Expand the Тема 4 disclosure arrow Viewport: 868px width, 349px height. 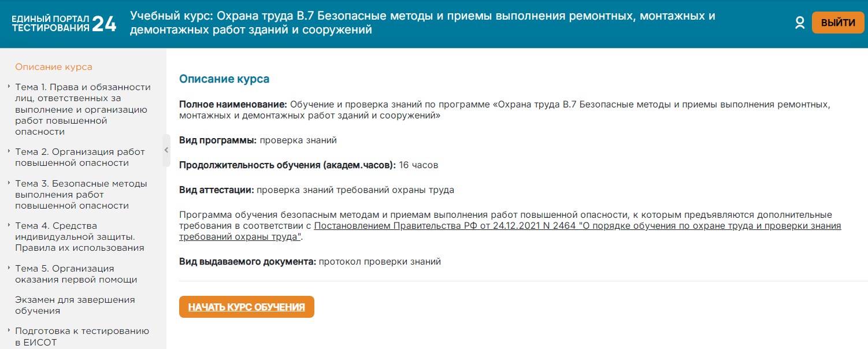click(9, 225)
